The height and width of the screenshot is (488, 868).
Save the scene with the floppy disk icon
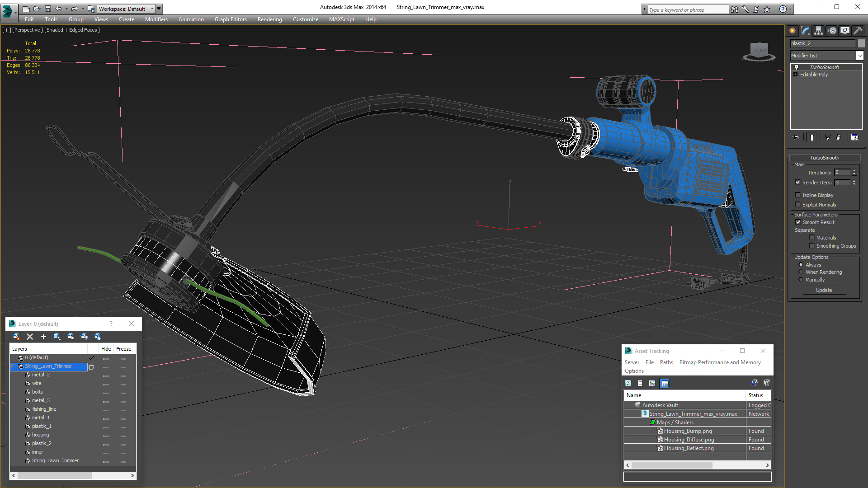pos(47,9)
